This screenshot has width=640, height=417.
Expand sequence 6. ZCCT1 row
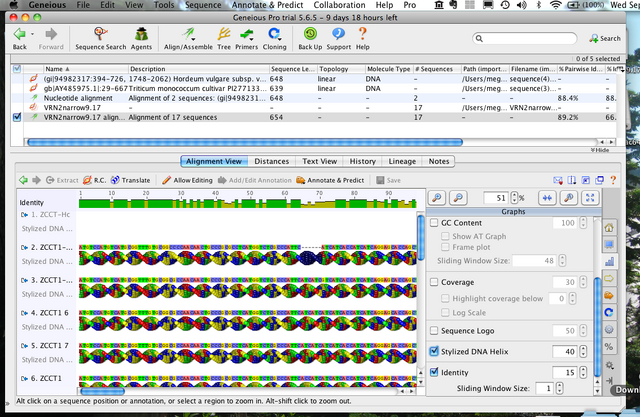[x=24, y=379]
